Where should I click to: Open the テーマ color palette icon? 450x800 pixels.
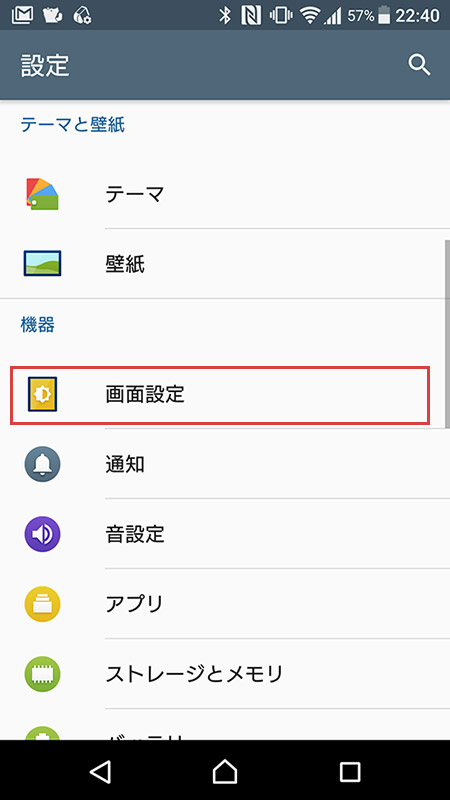[x=42, y=194]
